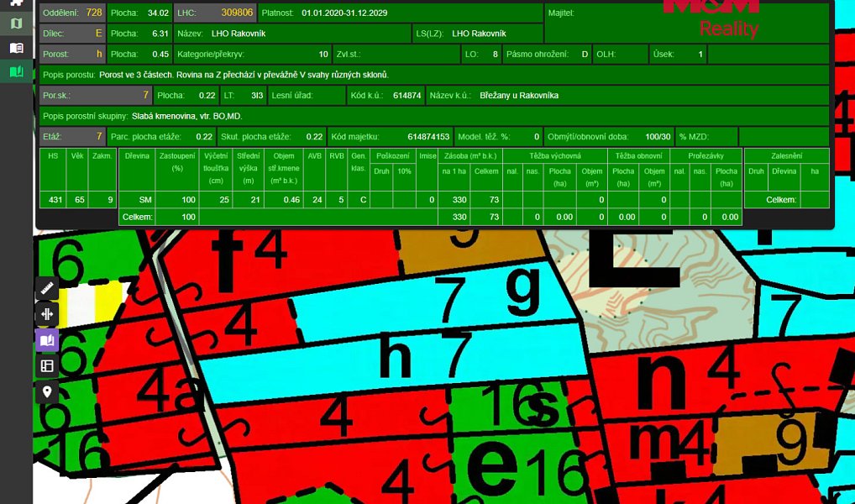Click the LS(LZ) value LHO Rakovník
The width and height of the screenshot is (855, 504).
point(479,34)
